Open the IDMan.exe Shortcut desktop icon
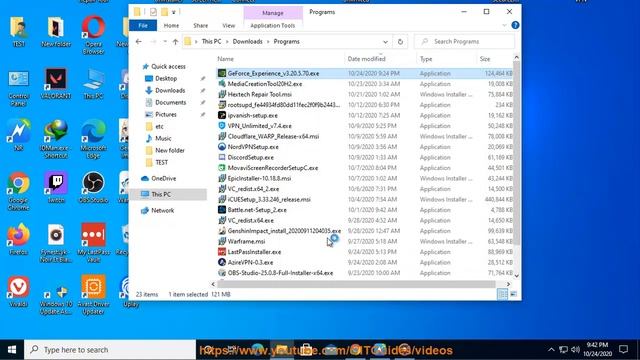The width and height of the screenshot is (640, 360). click(56, 139)
